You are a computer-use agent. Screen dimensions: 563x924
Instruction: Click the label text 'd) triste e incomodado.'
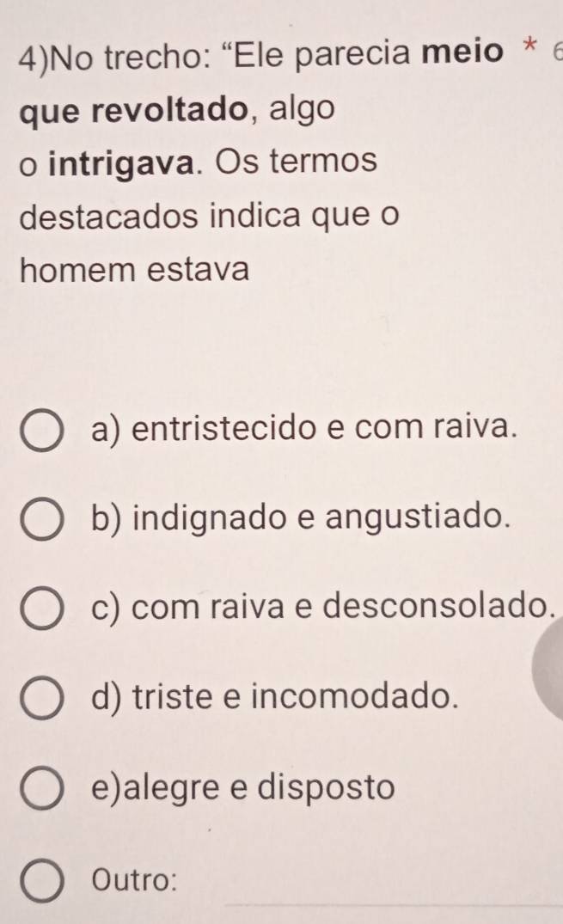(x=271, y=698)
